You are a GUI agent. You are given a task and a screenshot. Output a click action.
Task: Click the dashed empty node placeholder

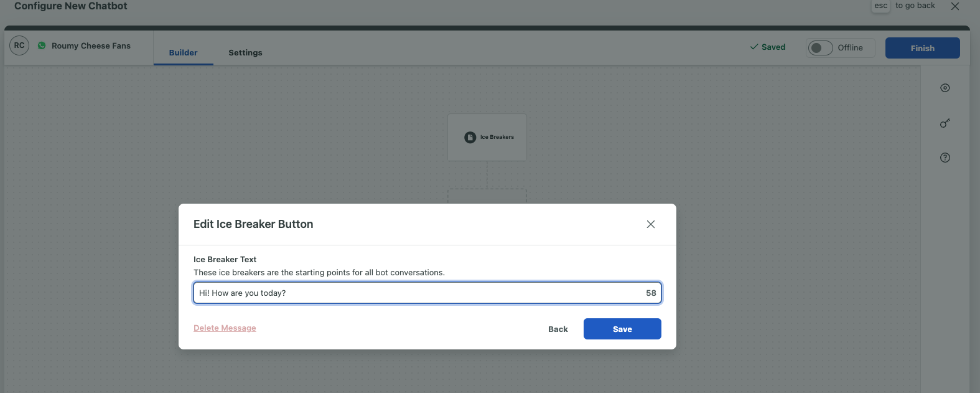(487, 196)
